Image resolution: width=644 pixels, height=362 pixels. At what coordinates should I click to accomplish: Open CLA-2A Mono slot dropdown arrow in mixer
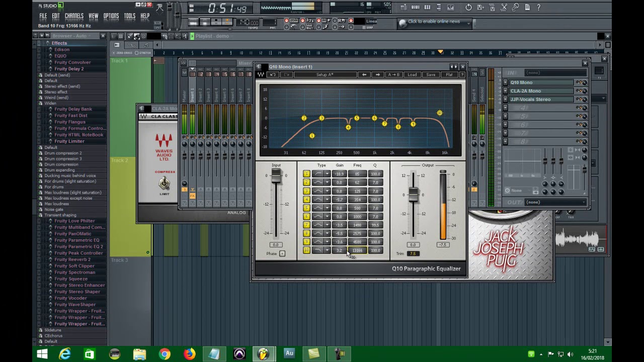coord(506,91)
